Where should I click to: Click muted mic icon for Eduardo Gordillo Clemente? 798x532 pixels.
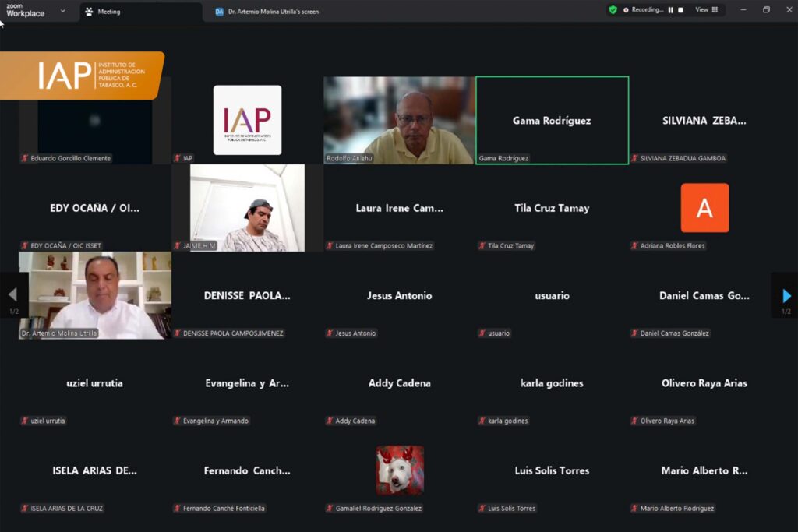pyautogui.click(x=25, y=158)
